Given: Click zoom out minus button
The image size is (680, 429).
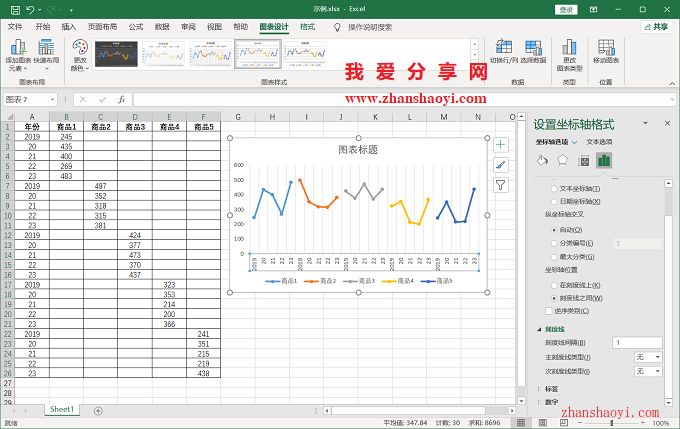Looking at the screenshot, I should click(x=580, y=422).
